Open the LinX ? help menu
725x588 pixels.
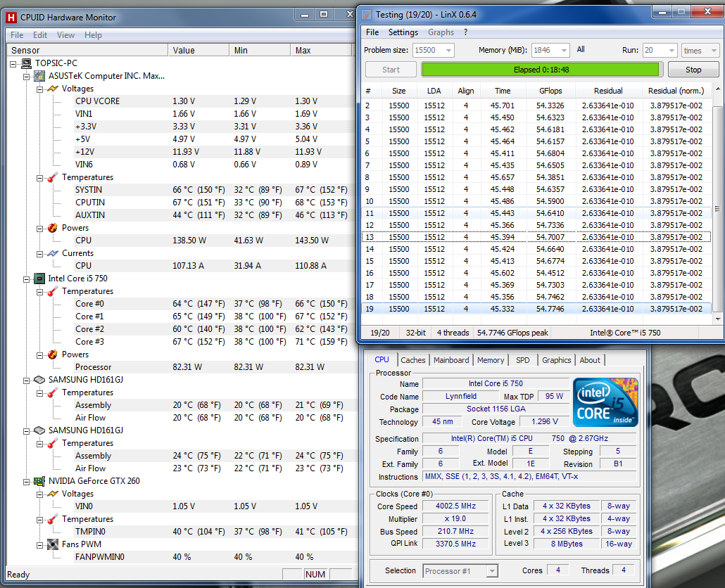point(465,32)
